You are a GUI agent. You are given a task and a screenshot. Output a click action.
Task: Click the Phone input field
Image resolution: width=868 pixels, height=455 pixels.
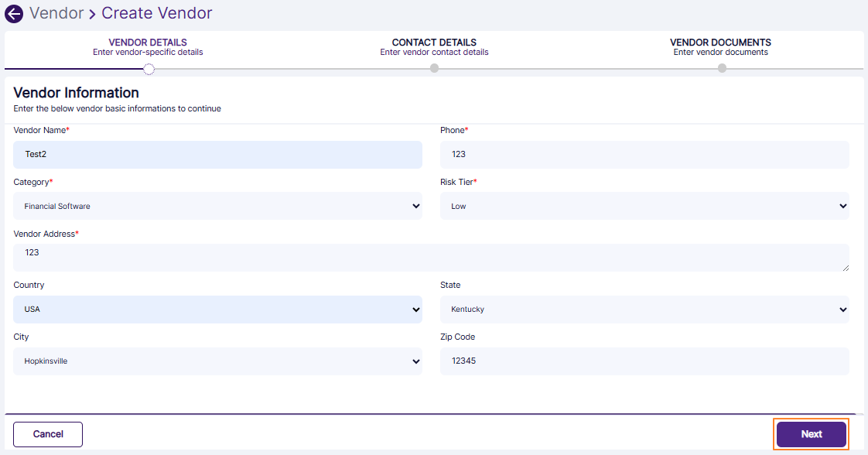click(x=644, y=155)
